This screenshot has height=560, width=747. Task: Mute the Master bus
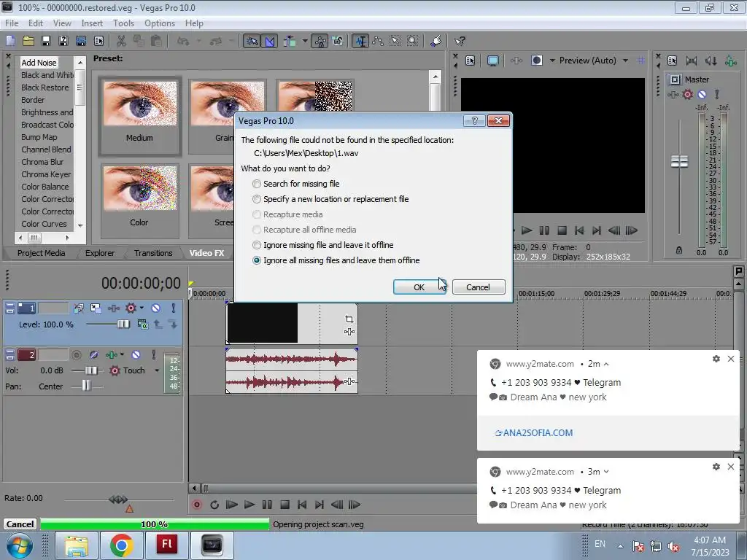tap(703, 94)
